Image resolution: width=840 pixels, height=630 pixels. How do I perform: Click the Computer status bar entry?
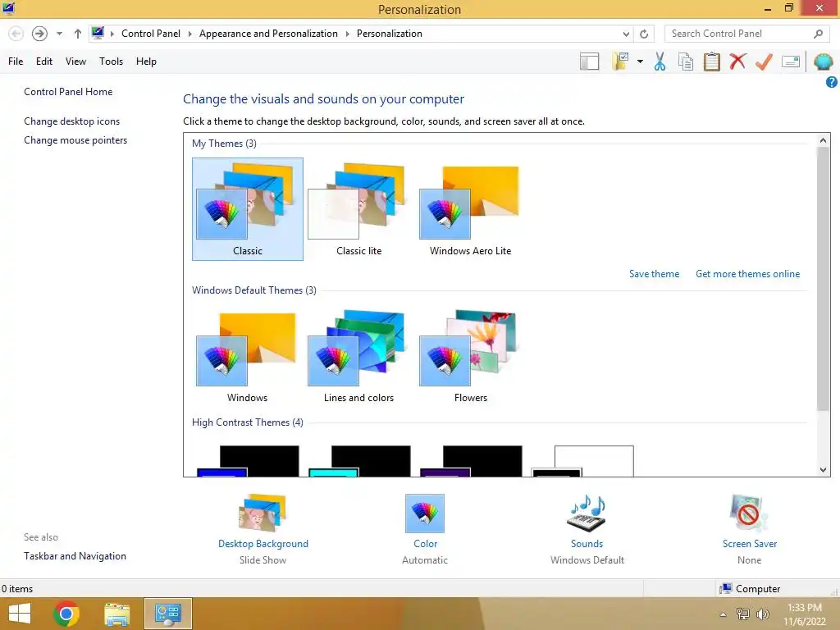(x=750, y=589)
